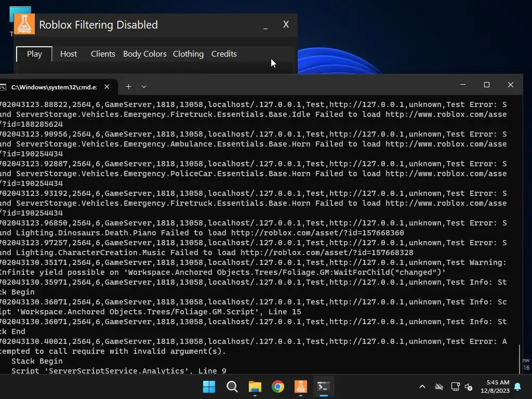Go to the Clothing tab
The image size is (532, 399).
coord(188,54)
